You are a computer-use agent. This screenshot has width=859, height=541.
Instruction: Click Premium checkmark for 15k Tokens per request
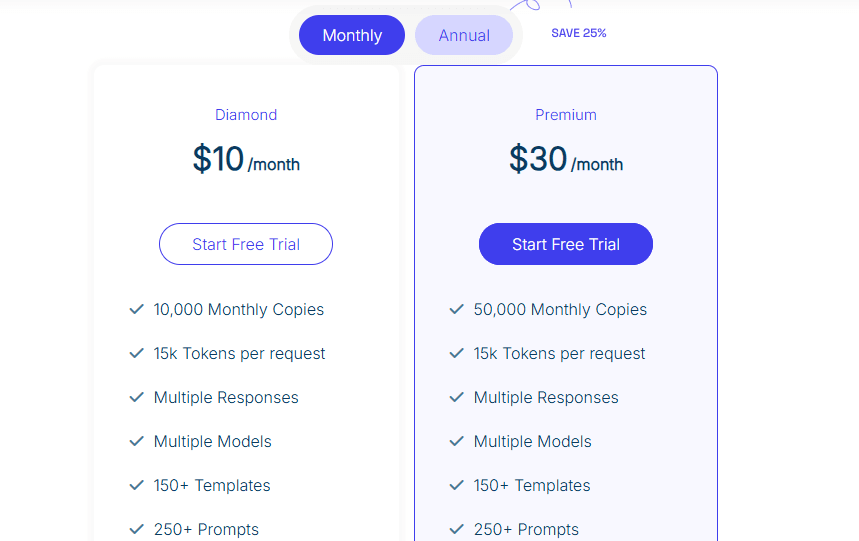coord(457,354)
